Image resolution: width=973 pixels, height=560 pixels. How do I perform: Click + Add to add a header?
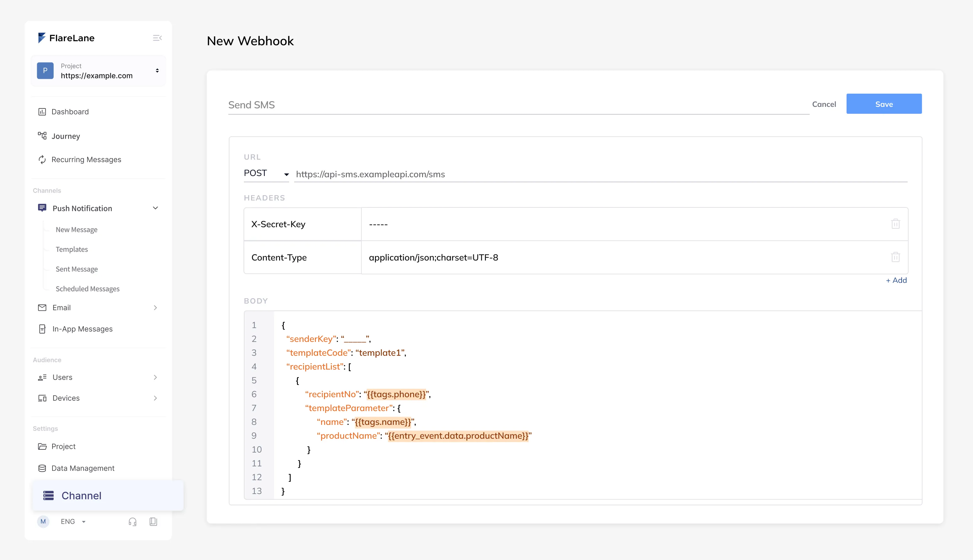pos(896,280)
